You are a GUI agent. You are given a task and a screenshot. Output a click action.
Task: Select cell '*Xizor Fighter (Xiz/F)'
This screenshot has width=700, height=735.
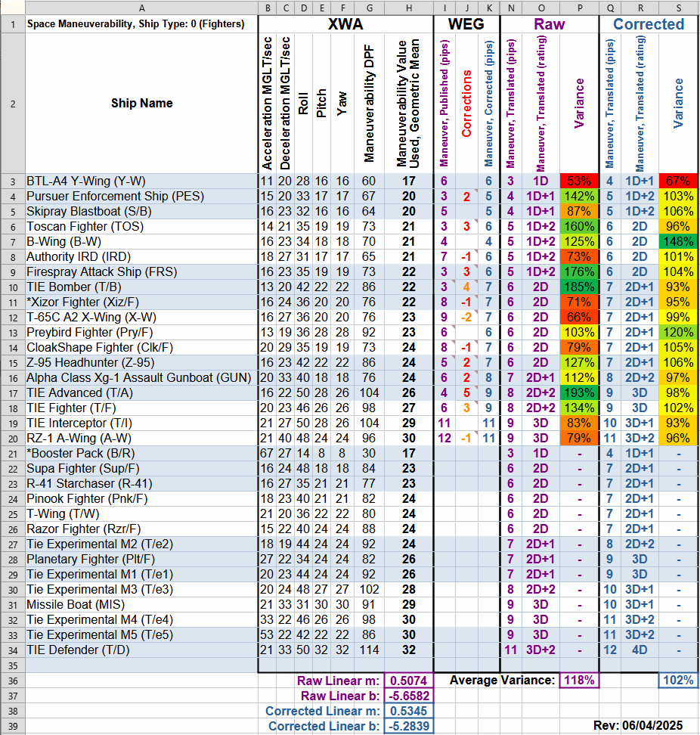[141, 302]
